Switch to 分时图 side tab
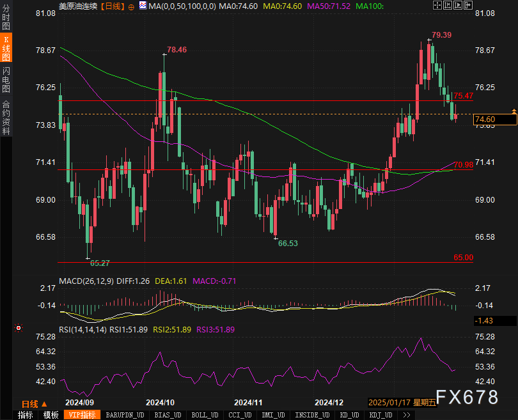 click(x=6, y=19)
